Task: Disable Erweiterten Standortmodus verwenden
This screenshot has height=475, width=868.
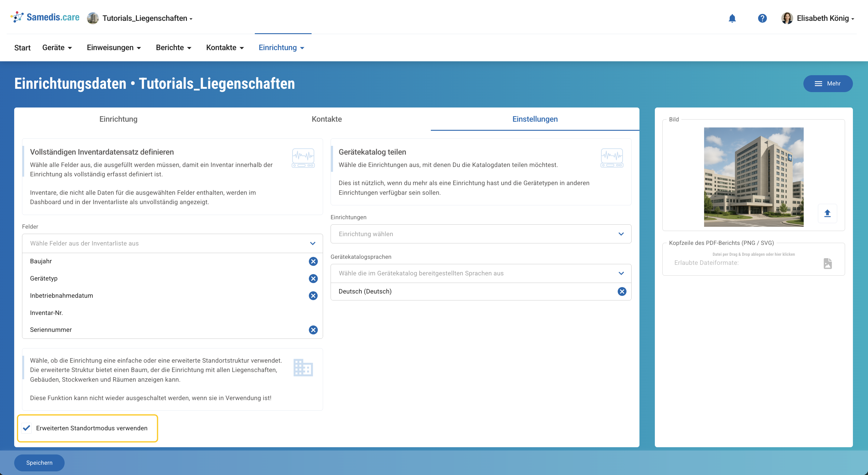Action: coord(26,428)
